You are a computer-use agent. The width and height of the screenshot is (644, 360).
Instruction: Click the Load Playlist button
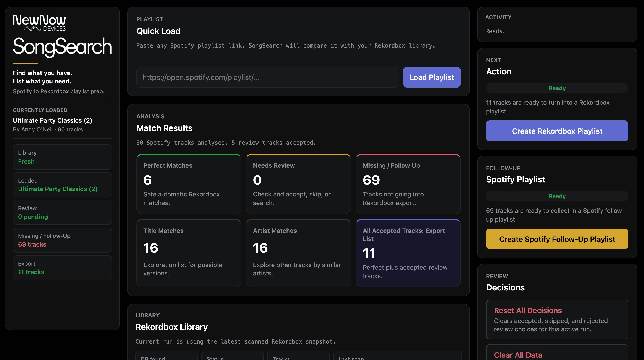coord(432,77)
